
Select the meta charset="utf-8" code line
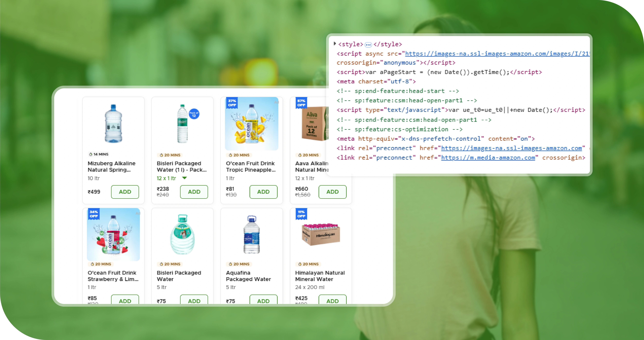376,82
